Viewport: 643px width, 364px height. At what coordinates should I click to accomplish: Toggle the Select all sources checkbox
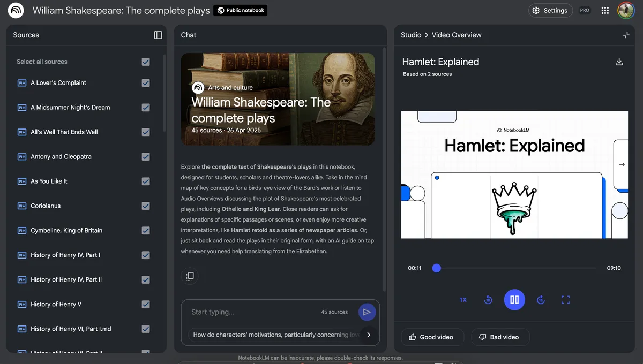click(x=146, y=62)
